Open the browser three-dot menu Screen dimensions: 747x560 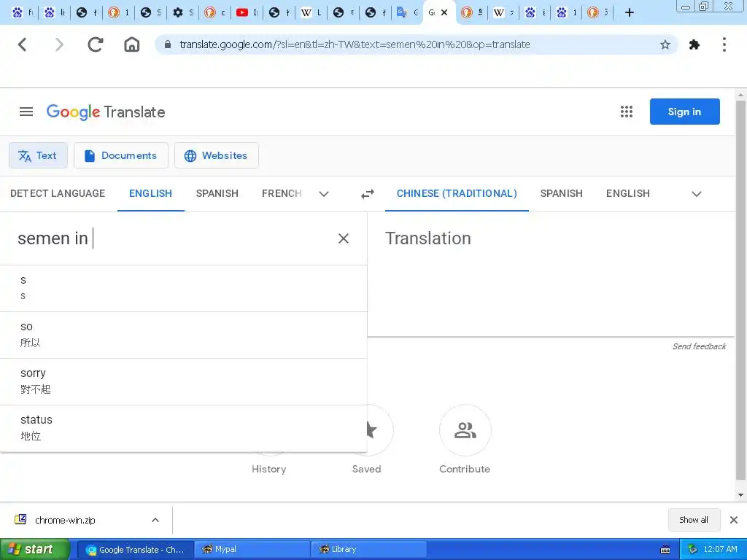(x=724, y=44)
